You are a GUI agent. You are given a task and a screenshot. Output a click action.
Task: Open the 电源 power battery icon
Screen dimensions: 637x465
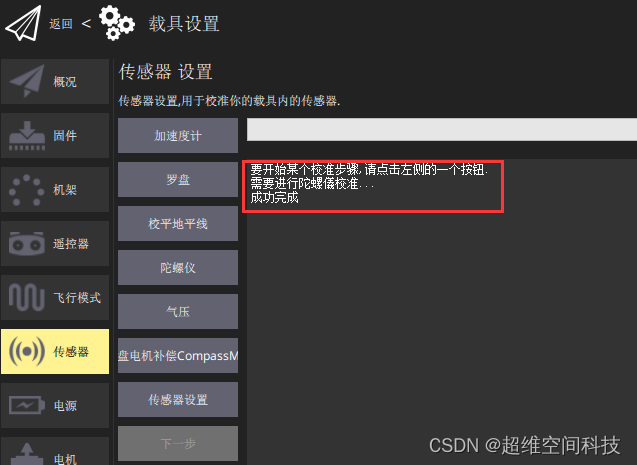pos(26,405)
